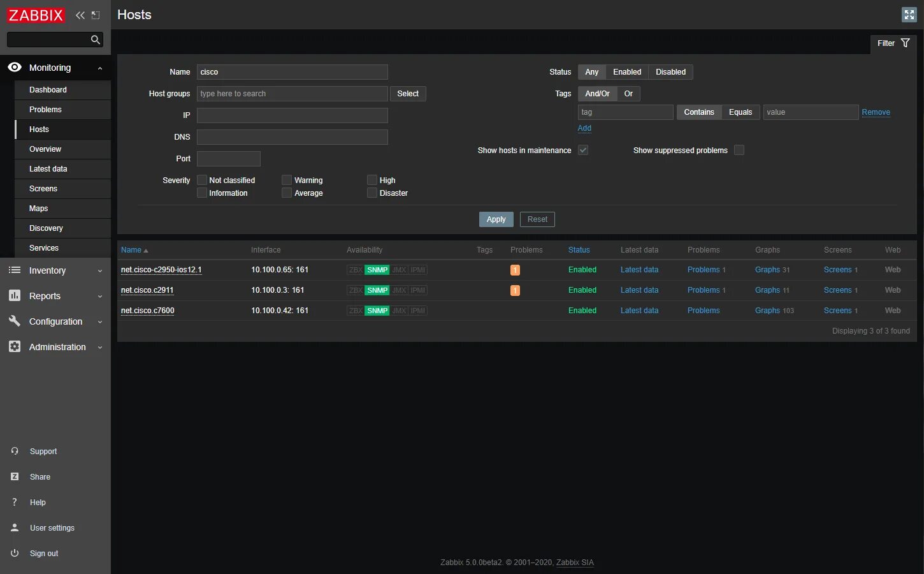Select Any status filter
Image resolution: width=924 pixels, height=574 pixels.
click(x=592, y=72)
